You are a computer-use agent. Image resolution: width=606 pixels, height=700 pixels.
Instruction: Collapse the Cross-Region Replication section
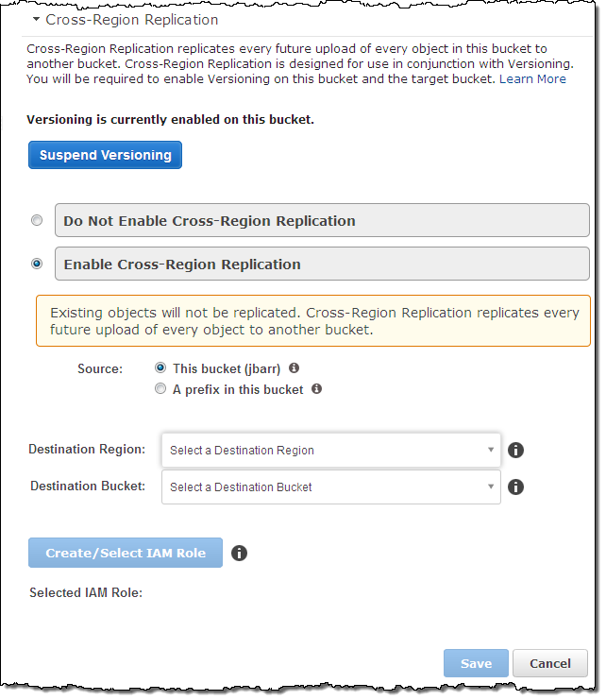tap(37, 19)
